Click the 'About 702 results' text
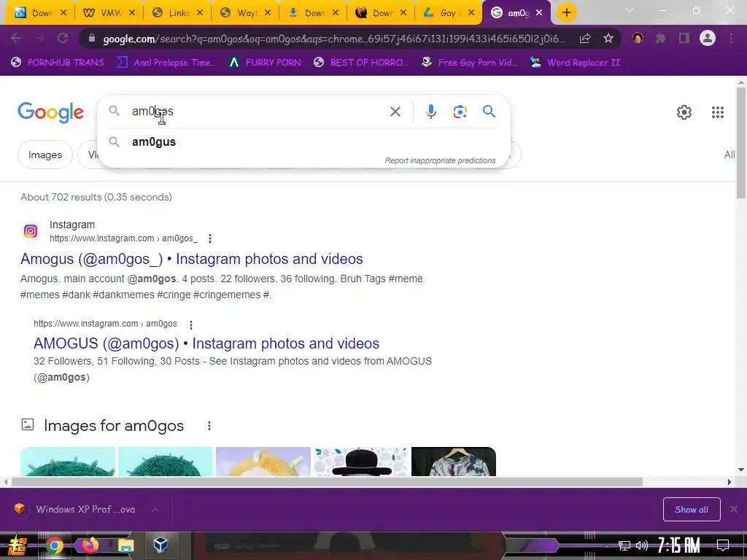This screenshot has height=560, width=747. (96, 197)
